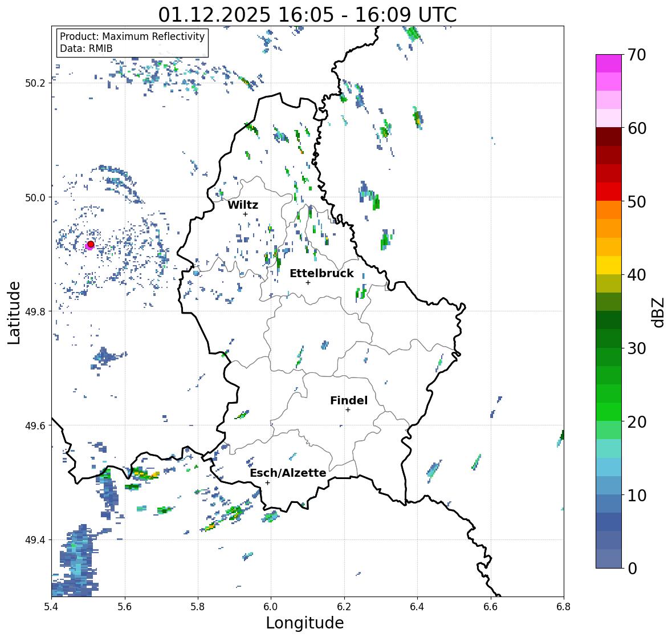Click the colorbar tick label 70
The height and width of the screenshot is (637, 672).
tap(637, 55)
